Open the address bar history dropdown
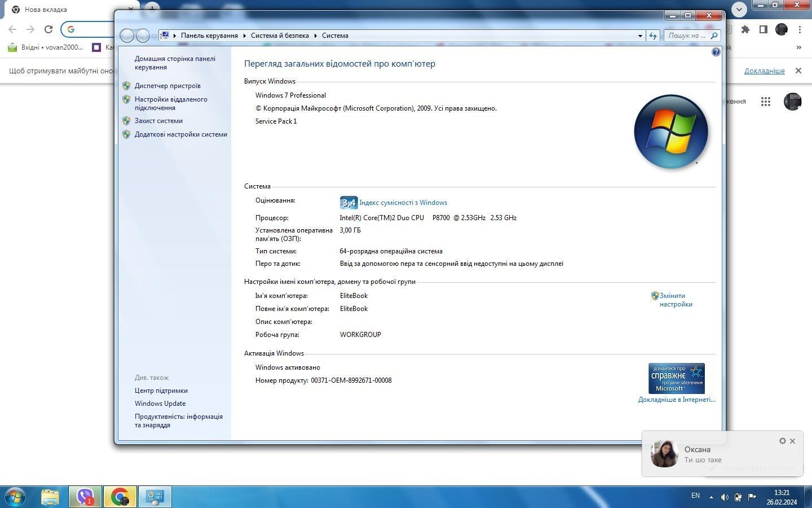The height and width of the screenshot is (508, 812). click(x=640, y=36)
